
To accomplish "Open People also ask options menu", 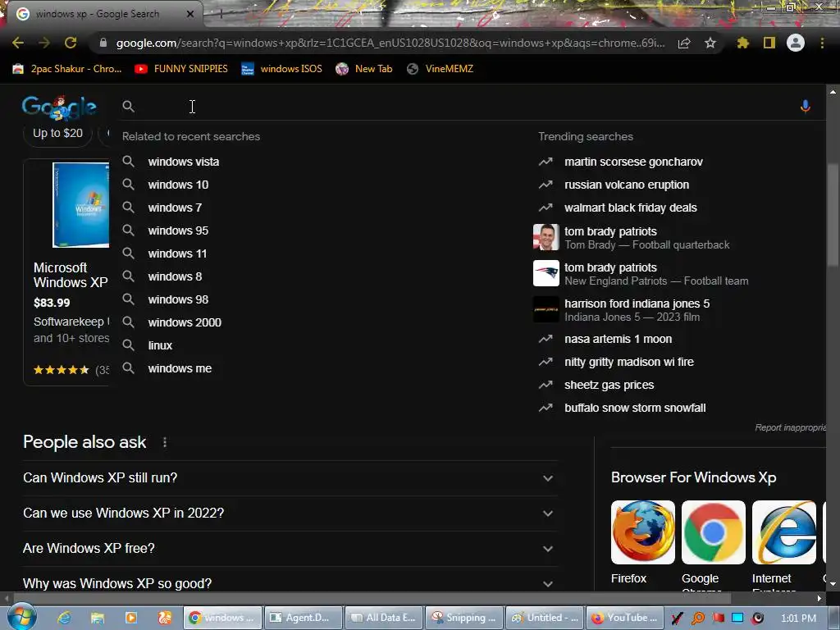I will tap(165, 442).
